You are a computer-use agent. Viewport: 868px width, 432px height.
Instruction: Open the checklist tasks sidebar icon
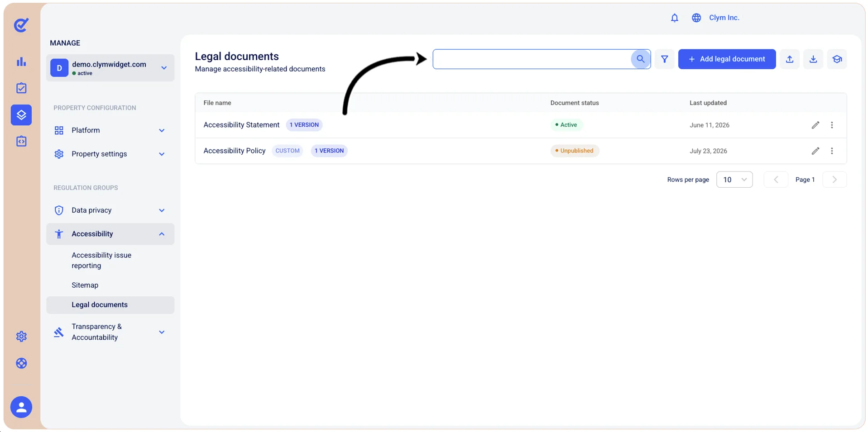click(21, 88)
